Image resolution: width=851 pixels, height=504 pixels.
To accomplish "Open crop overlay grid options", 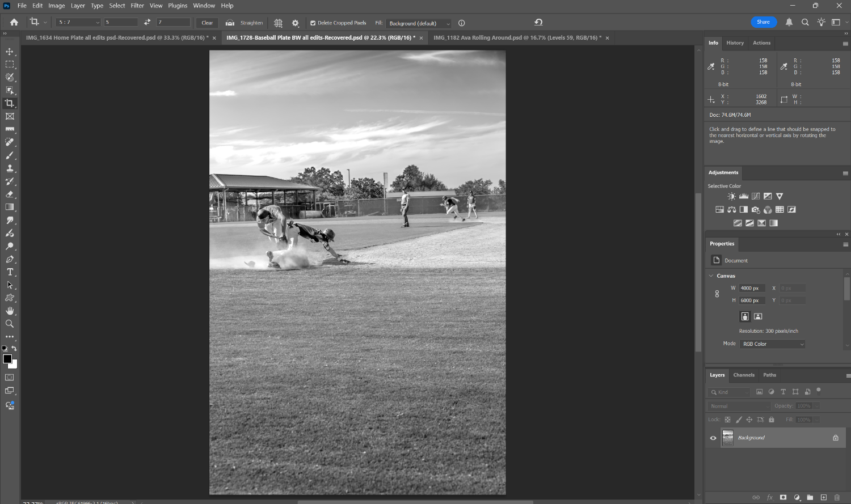I will [278, 23].
